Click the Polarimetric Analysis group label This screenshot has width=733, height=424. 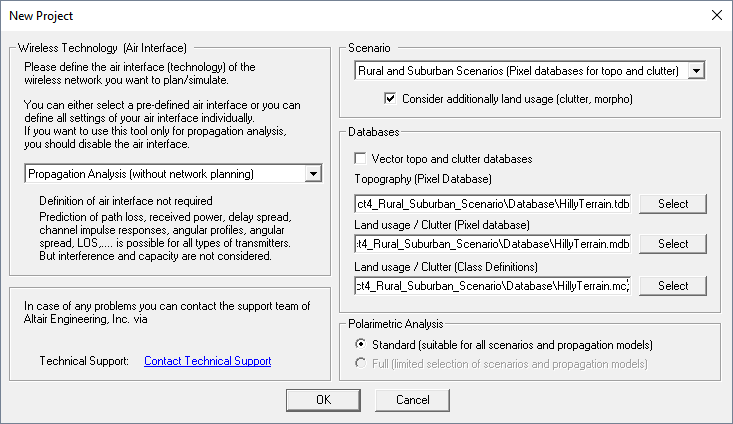(398, 324)
